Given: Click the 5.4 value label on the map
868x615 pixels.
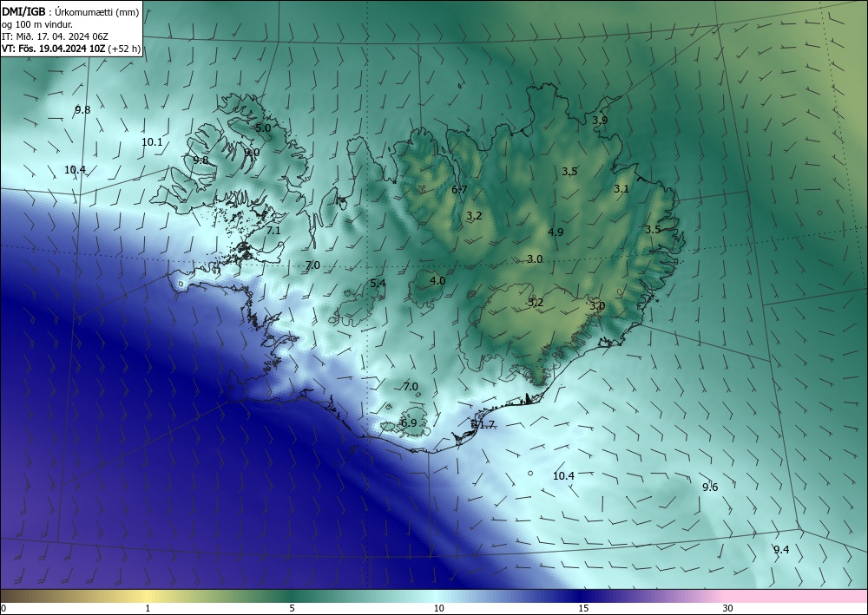Looking at the screenshot, I should pos(378,284).
